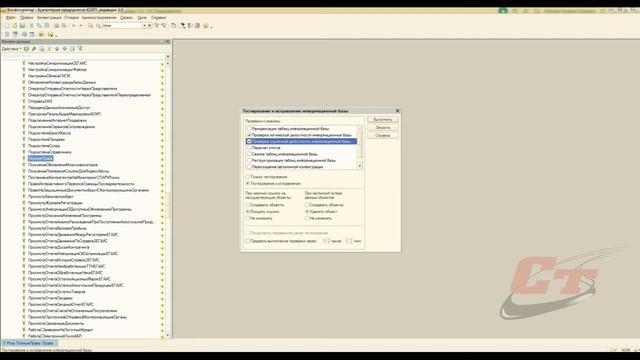Click the Redo arrow icon
This screenshot has height=360, width=640.
click(x=81, y=26)
